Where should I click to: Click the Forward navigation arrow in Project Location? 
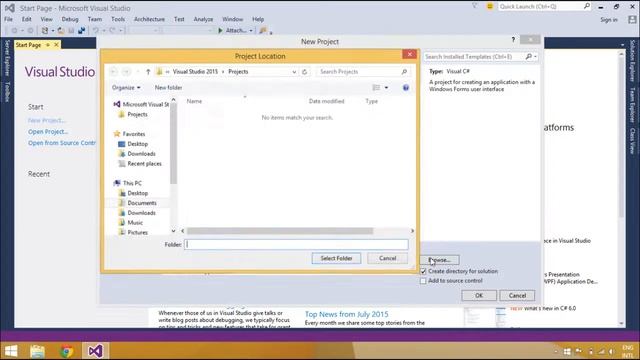[x=127, y=72]
